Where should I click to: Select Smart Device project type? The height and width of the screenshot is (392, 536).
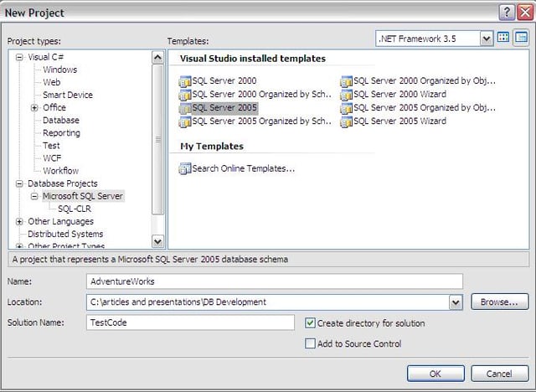tap(68, 95)
